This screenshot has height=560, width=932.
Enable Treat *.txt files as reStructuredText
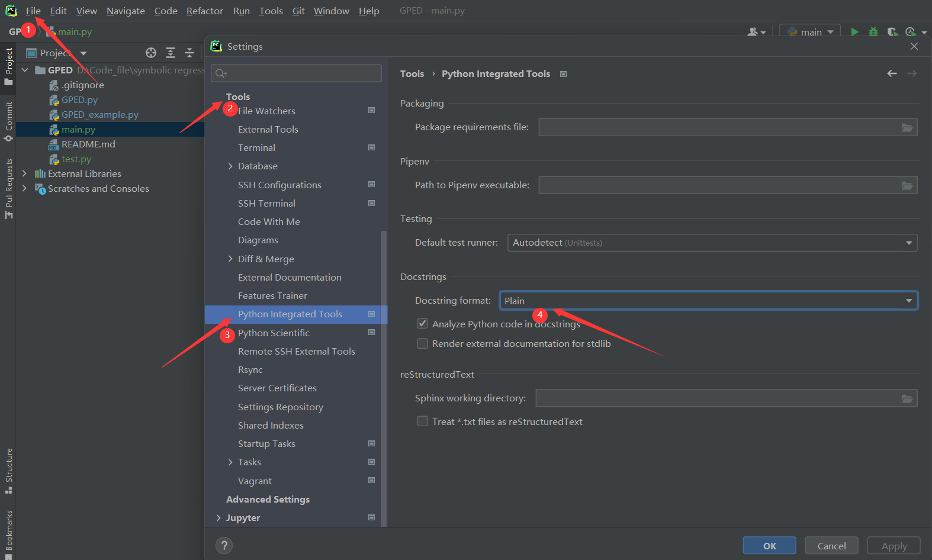click(422, 421)
